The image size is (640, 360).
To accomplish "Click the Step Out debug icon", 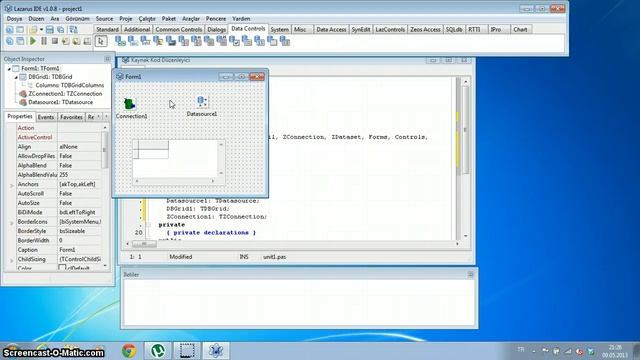I will click(x=87, y=41).
